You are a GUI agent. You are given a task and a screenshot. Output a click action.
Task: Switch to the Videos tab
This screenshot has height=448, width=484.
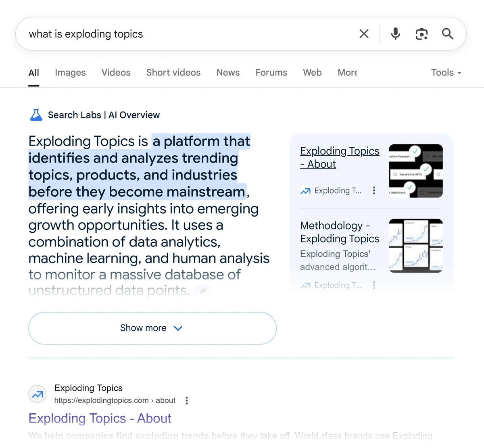coord(116,73)
